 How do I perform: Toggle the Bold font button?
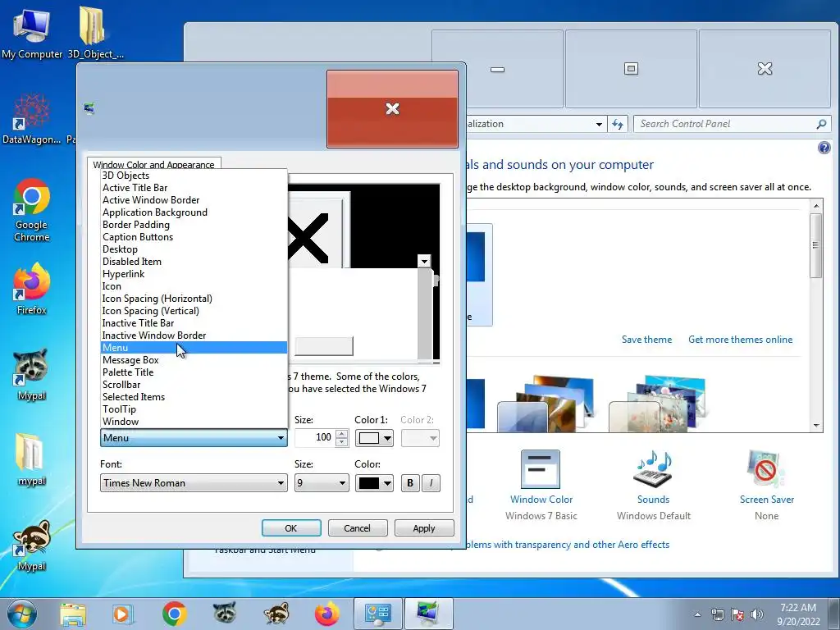410,482
